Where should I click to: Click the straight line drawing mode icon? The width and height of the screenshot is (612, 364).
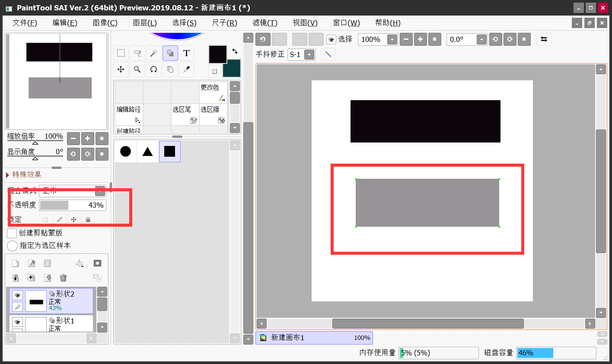pyautogui.click(x=328, y=54)
